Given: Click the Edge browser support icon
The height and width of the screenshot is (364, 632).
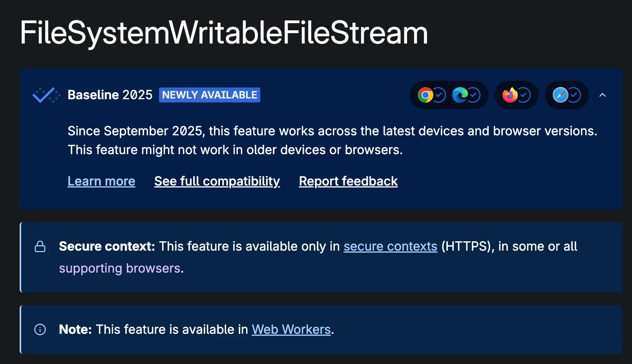Looking at the screenshot, I should pyautogui.click(x=460, y=95).
